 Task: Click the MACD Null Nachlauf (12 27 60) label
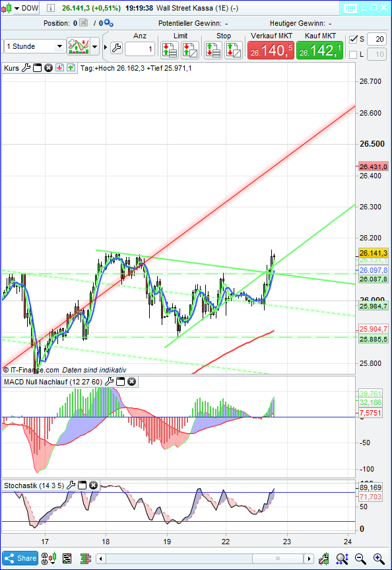(53, 382)
